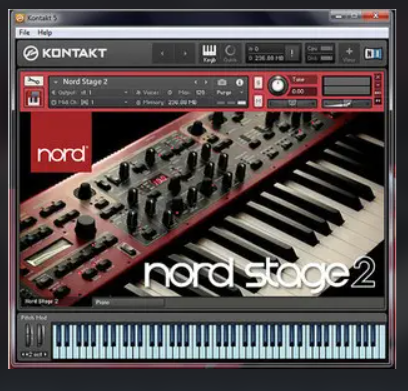The image size is (408, 391).
Task: Click the virtual piano keyboard strip
Action: point(219,342)
